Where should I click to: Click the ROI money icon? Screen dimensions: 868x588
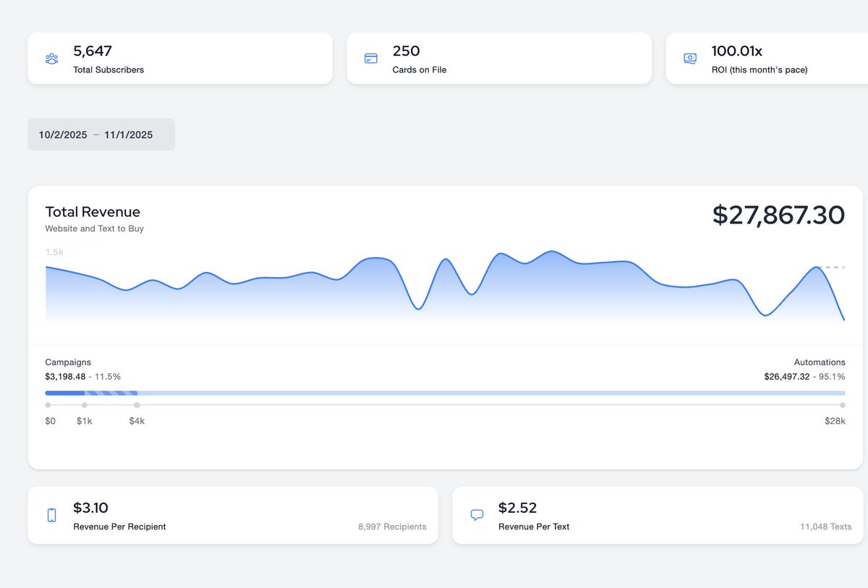(x=690, y=59)
